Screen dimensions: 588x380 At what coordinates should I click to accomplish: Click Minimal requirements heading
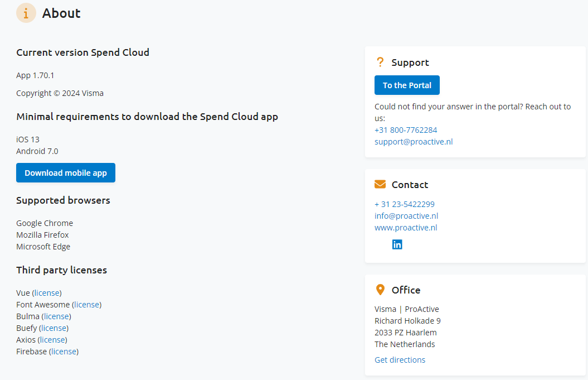coord(147,117)
